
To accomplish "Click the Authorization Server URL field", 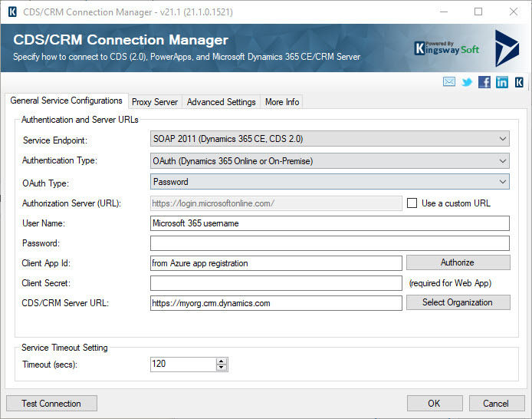I will tap(276, 203).
